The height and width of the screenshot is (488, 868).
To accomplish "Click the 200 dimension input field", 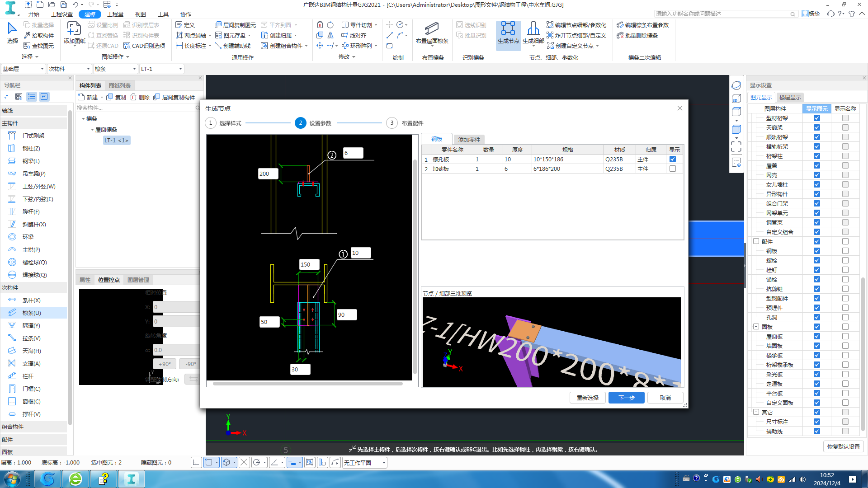I will (268, 174).
